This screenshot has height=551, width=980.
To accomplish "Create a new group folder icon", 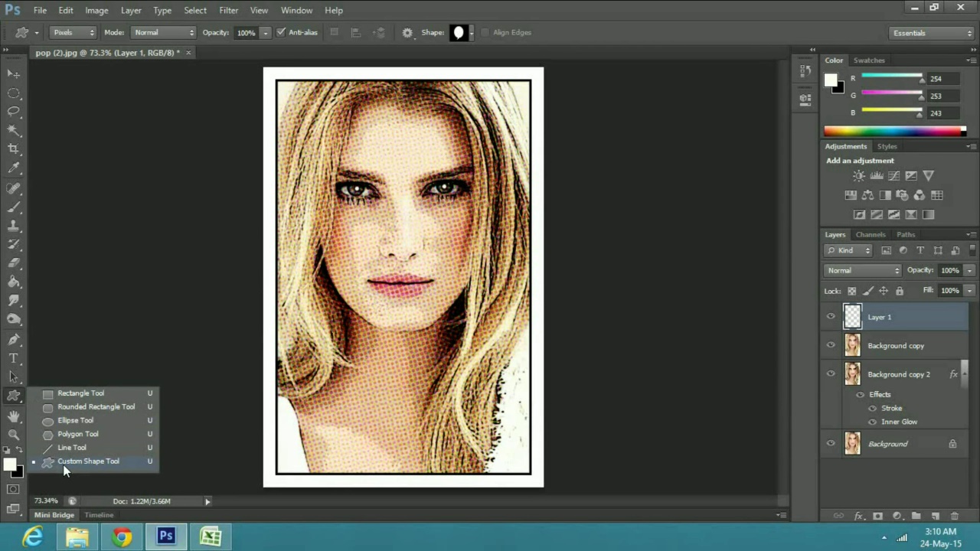I will point(916,517).
